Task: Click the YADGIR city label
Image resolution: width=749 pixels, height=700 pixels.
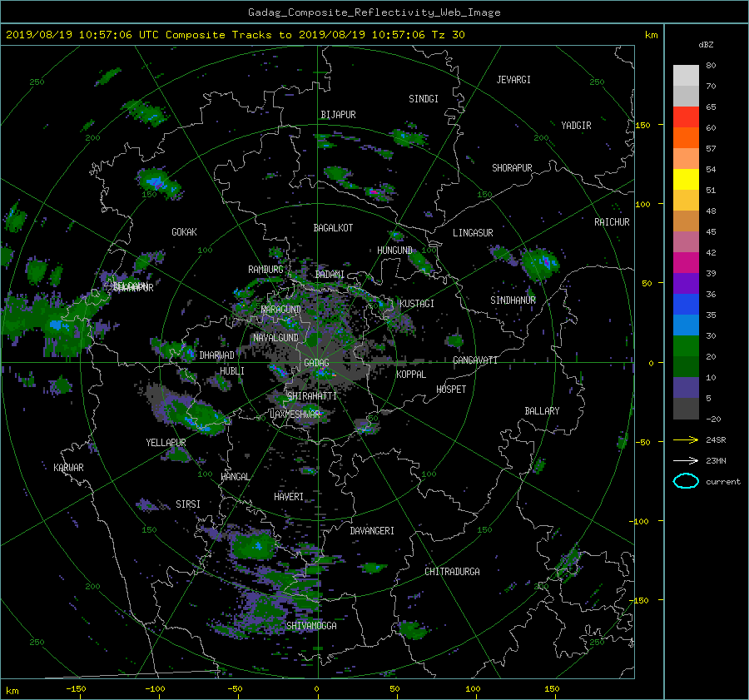Action: point(576,126)
